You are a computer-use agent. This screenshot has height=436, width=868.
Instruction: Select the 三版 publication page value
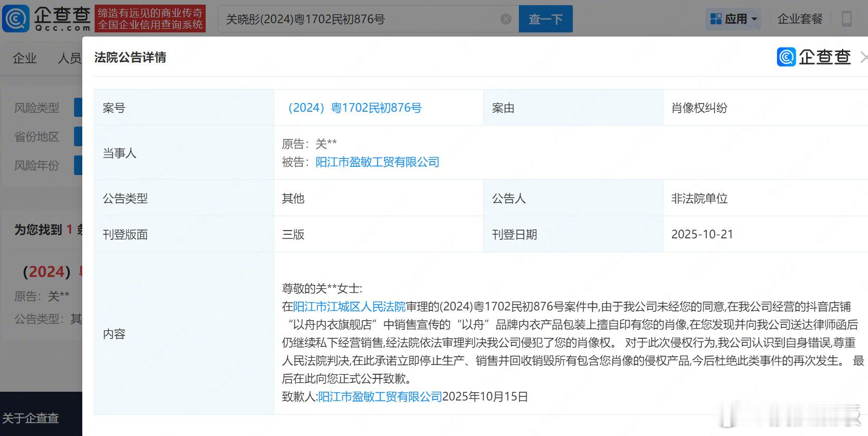(293, 234)
